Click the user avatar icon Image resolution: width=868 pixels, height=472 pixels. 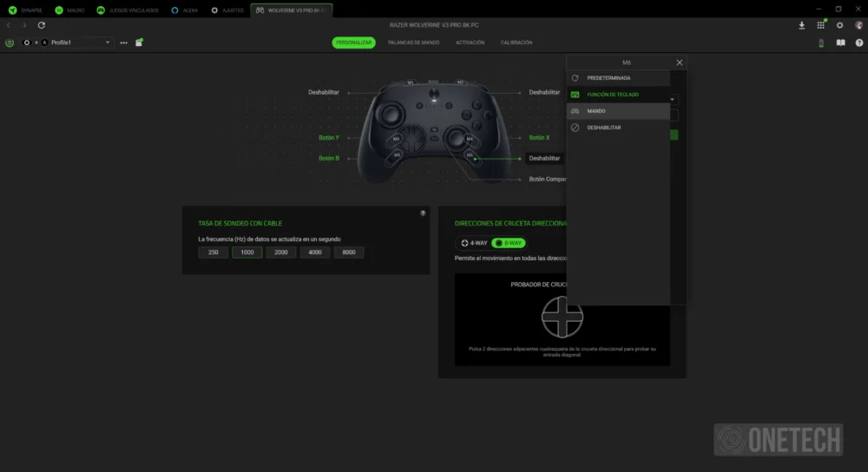pos(858,25)
